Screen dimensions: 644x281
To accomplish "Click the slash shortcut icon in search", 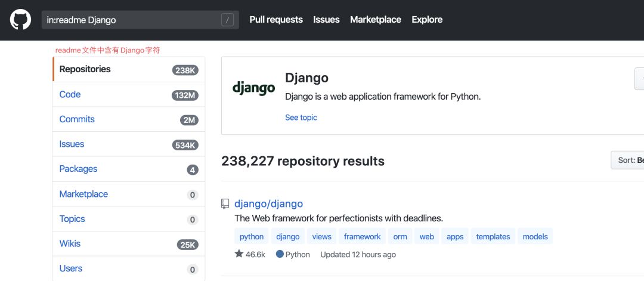I will pyautogui.click(x=227, y=20).
